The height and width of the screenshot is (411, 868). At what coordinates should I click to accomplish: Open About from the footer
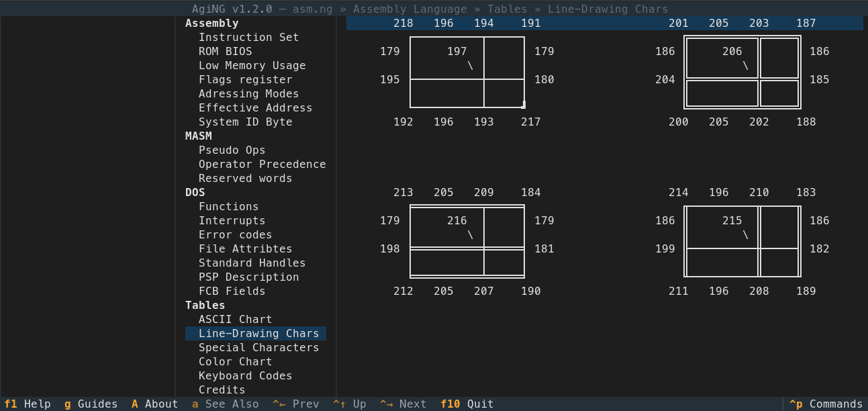point(155,404)
